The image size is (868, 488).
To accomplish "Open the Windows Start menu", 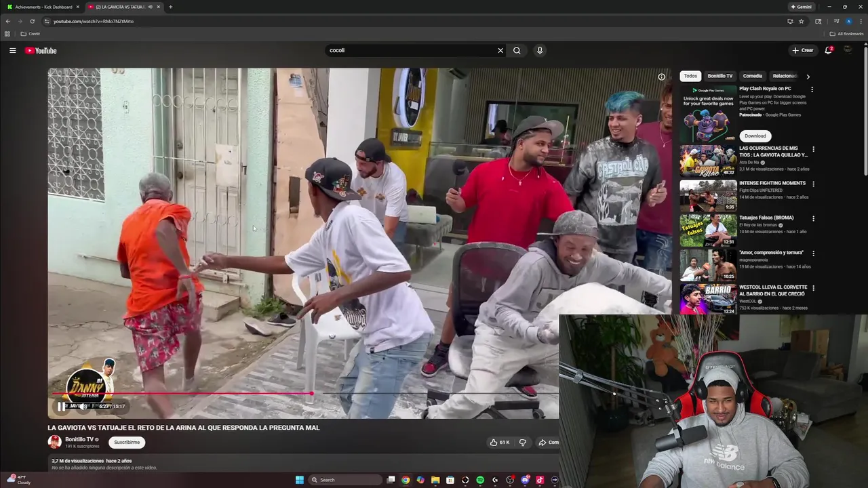I will coord(299,480).
